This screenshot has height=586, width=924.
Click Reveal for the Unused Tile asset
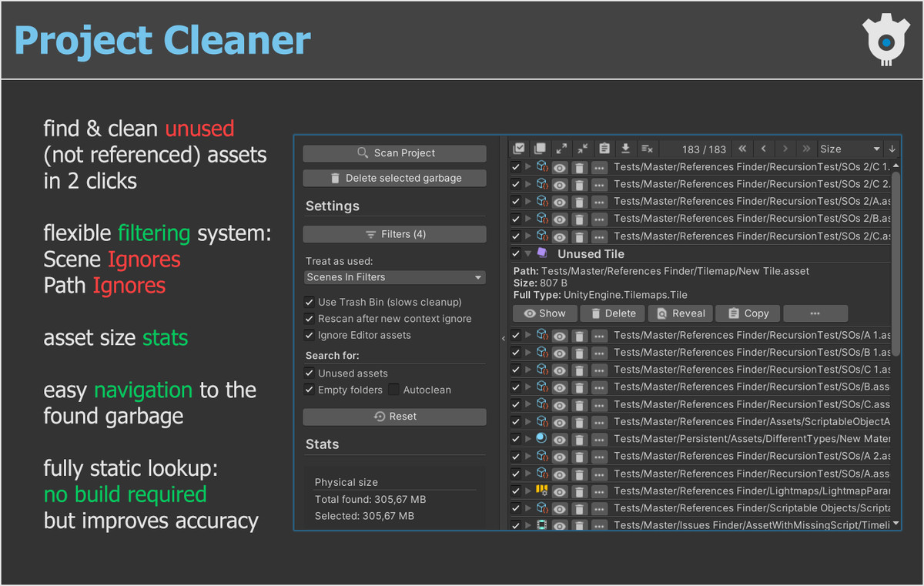(680, 313)
